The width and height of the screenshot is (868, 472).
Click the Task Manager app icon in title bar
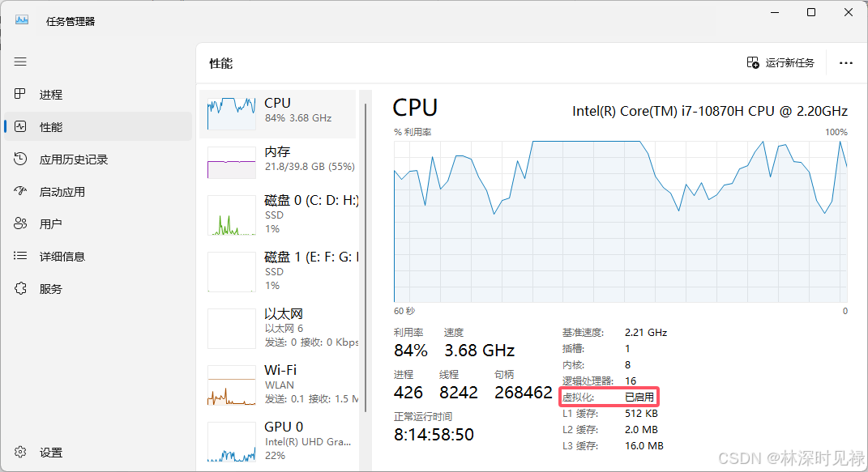pos(22,20)
